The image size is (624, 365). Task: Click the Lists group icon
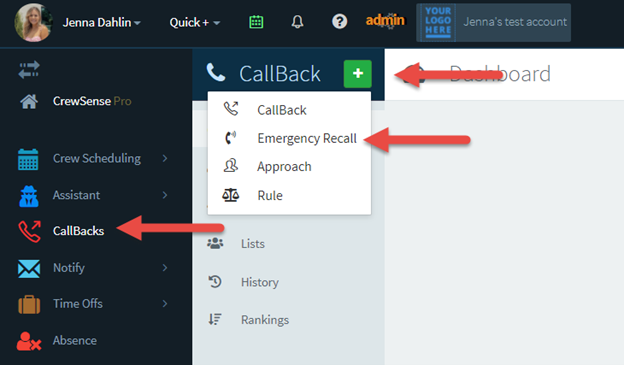click(215, 243)
